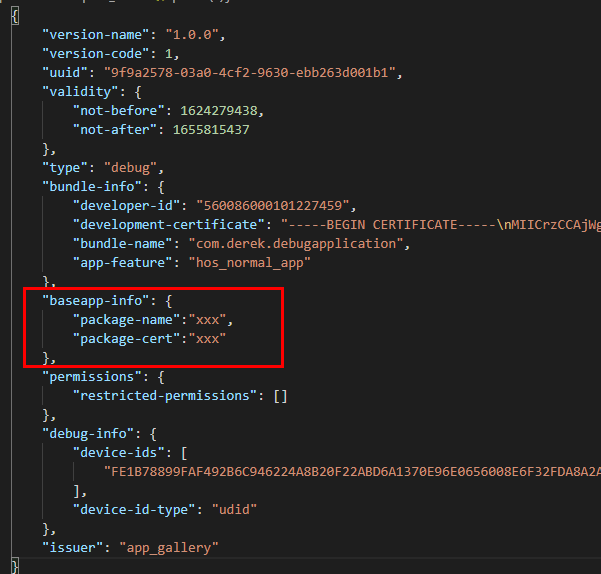Screen dimensions: 601x574
Task: Click the final closing brace of the JSON
Action: [x=15, y=566]
